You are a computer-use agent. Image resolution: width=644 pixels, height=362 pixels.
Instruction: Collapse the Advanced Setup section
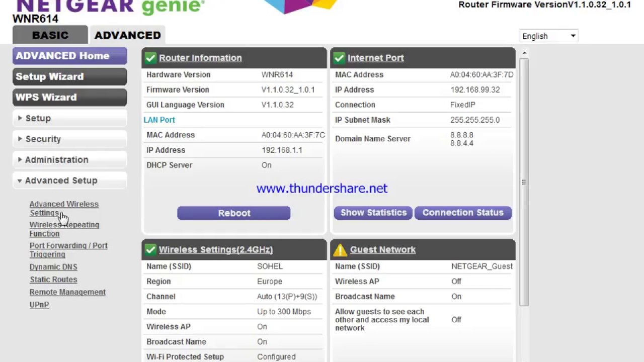pos(70,180)
